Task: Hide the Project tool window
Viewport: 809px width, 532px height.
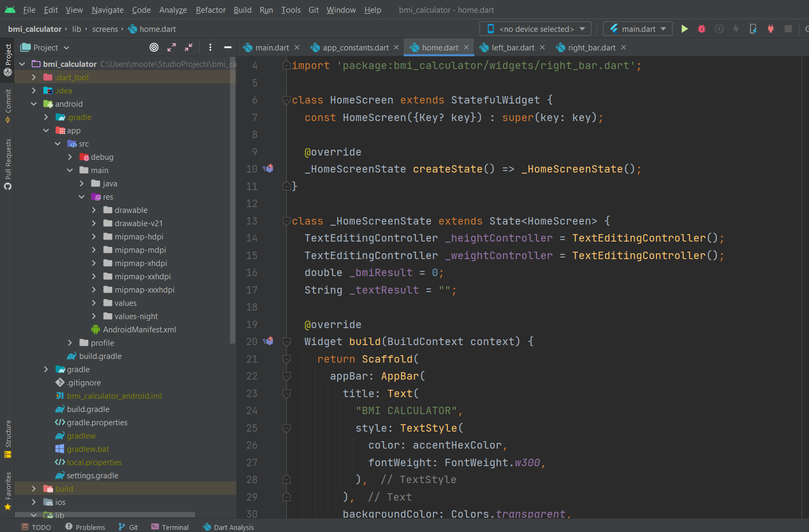Action: click(228, 47)
